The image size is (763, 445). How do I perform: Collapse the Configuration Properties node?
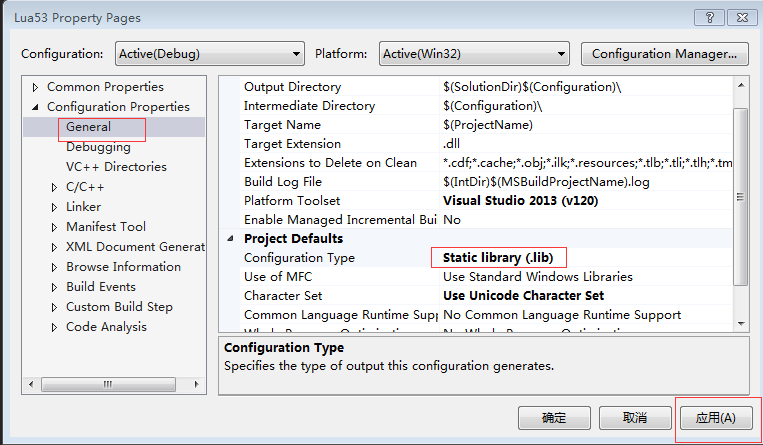tap(37, 107)
